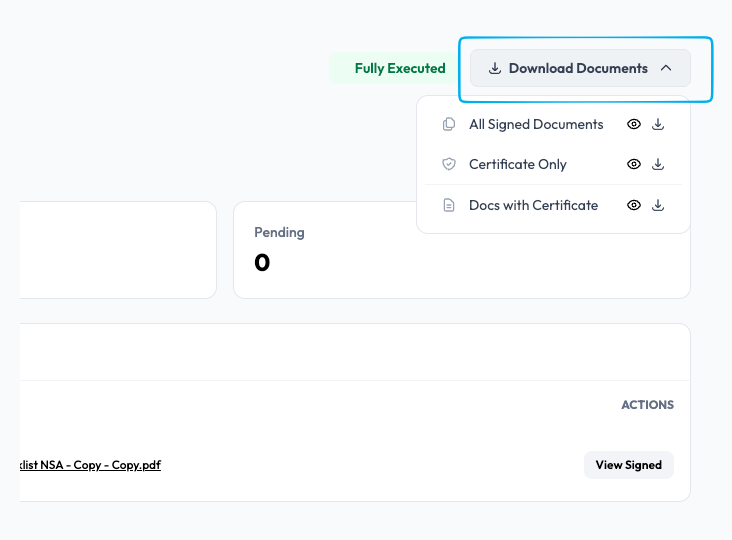The image size is (732, 540).
Task: Select the All Signed Documents menu entry
Action: click(536, 124)
